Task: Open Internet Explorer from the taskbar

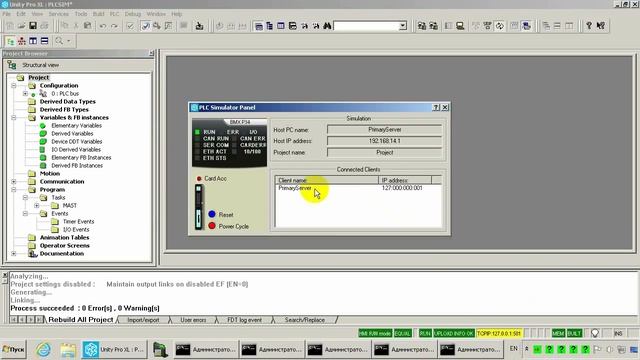Action: [43, 349]
